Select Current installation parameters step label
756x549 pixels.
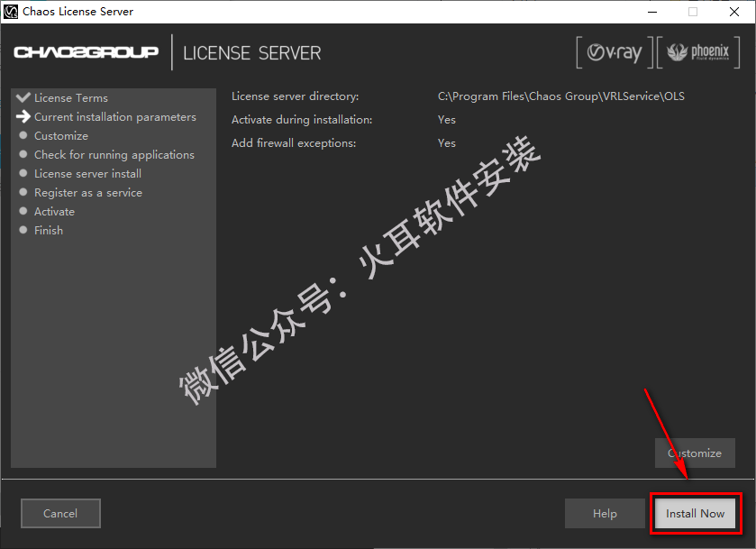tap(114, 117)
